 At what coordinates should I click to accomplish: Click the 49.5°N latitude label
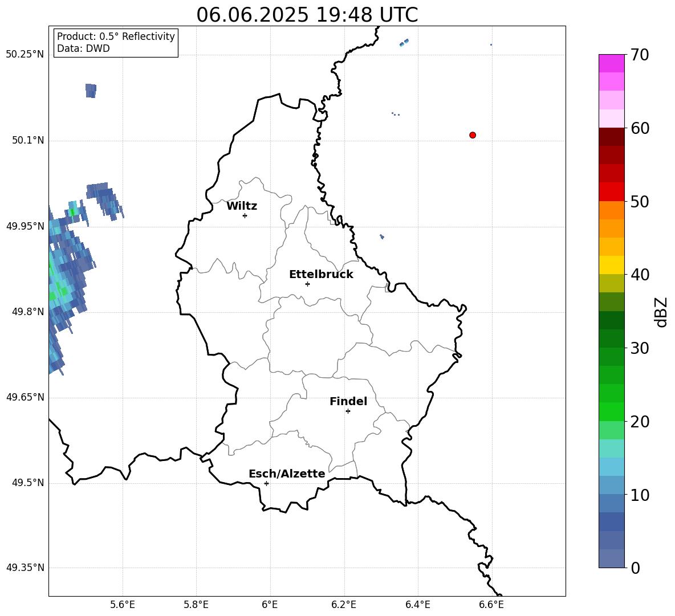click(28, 483)
